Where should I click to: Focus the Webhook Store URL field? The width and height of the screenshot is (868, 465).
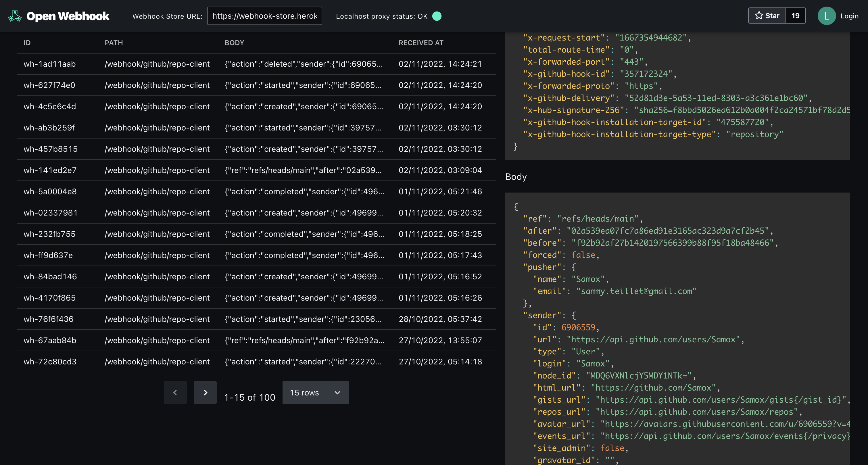click(x=264, y=16)
